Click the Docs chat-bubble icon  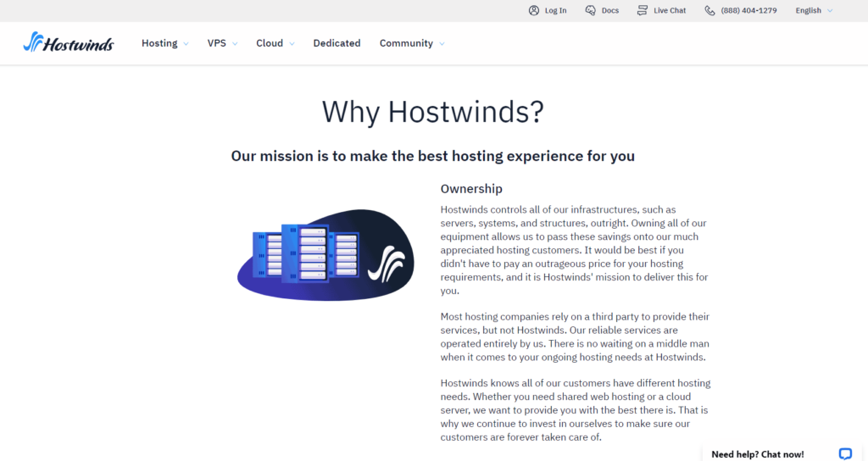coord(591,10)
